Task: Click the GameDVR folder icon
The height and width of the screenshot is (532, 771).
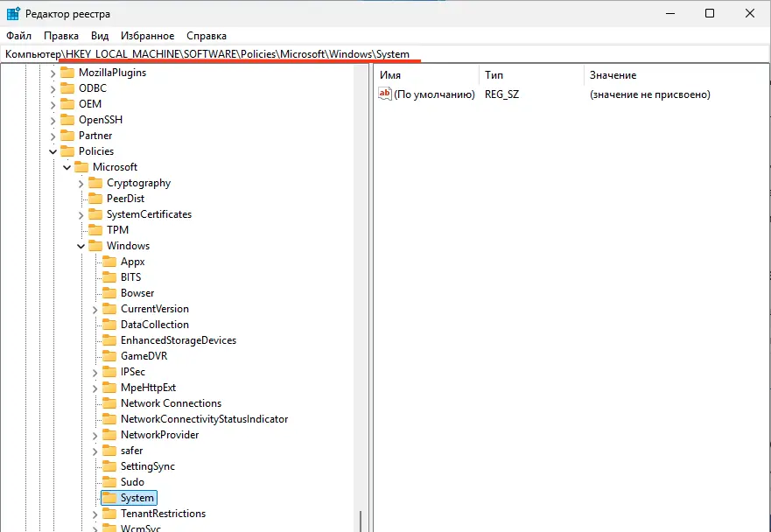Action: pyautogui.click(x=109, y=355)
